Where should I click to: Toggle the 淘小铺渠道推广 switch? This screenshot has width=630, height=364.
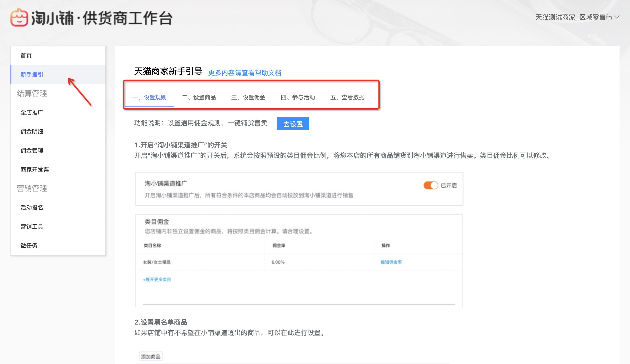point(430,185)
